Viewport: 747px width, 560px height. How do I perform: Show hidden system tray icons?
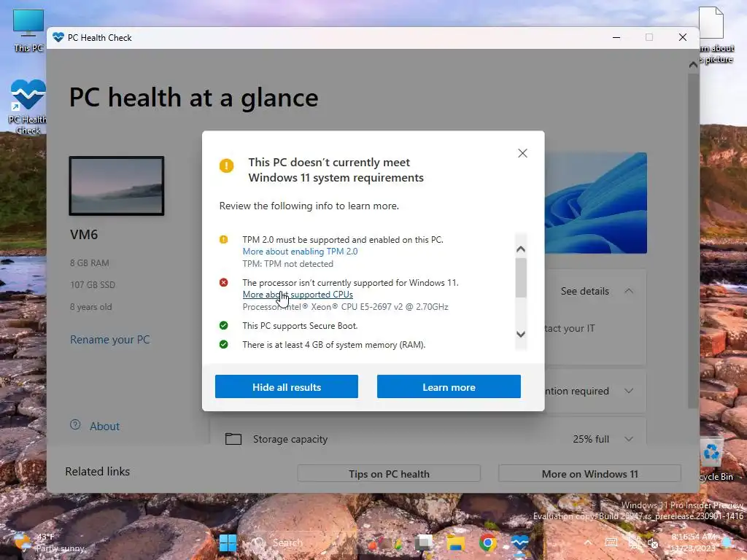coord(588,542)
